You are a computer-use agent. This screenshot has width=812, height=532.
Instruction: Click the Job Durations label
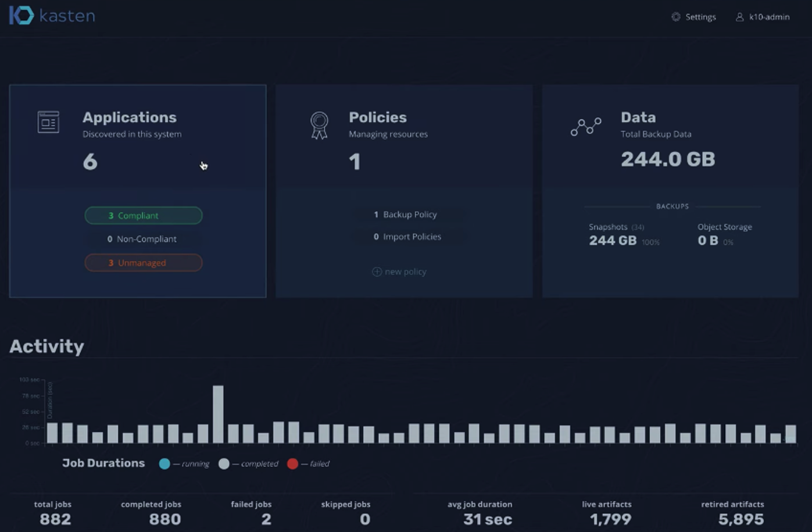(x=103, y=463)
